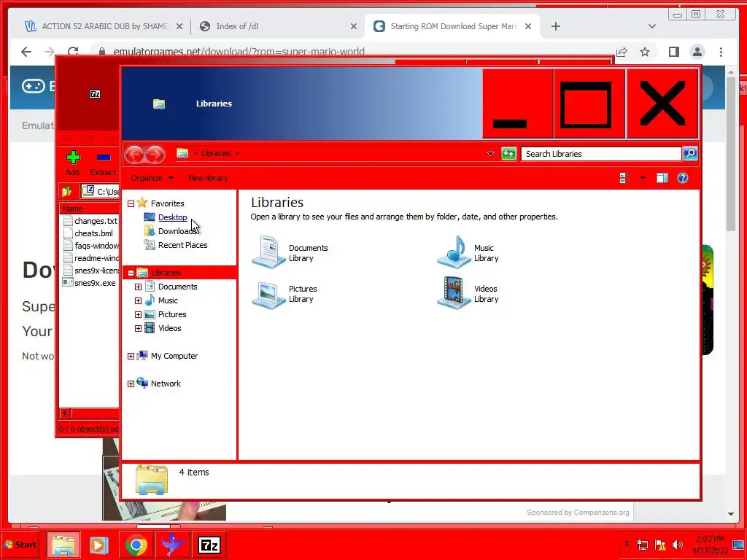Expand Pictures in the navigation tree

[x=138, y=315]
